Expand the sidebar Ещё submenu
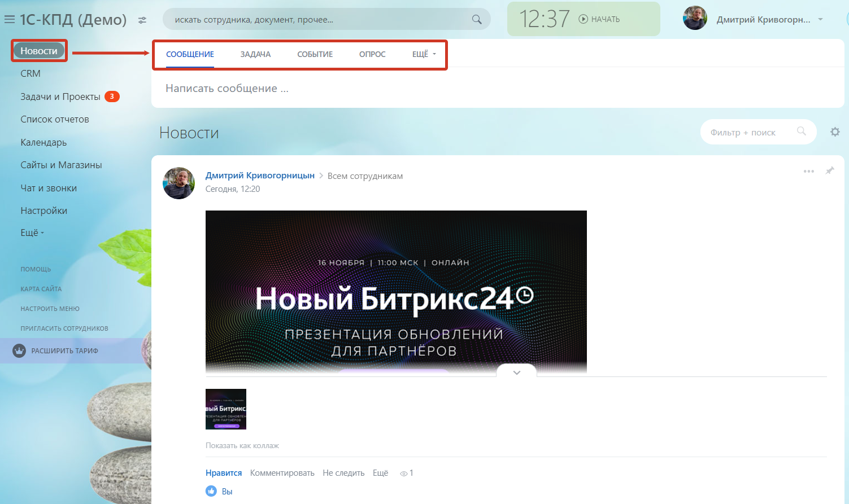The height and width of the screenshot is (504, 849). (x=32, y=233)
